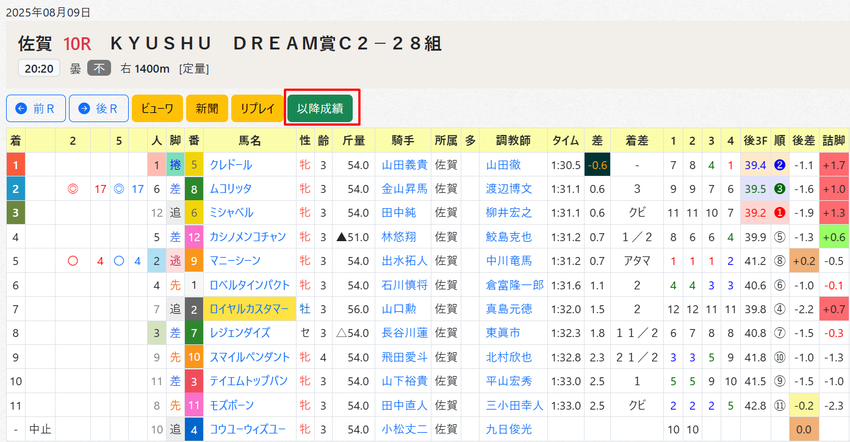This screenshot has width=850, height=442.
Task: Open trainer 中川竜馬 link
Action: (x=508, y=261)
